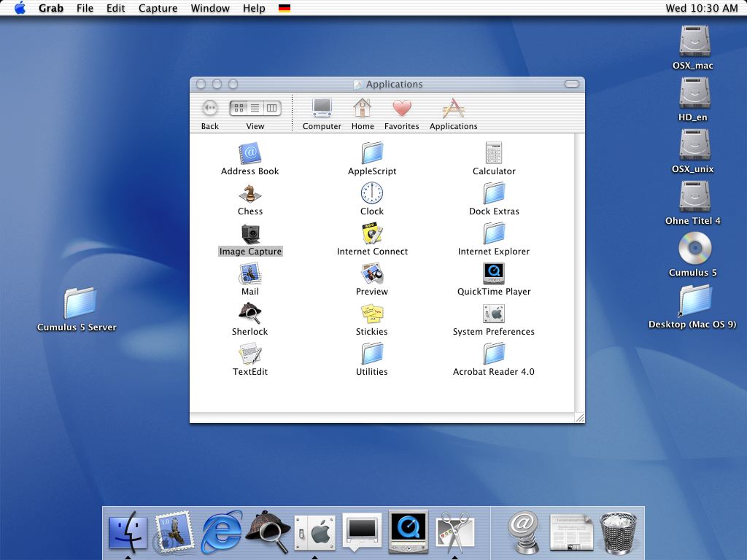The height and width of the screenshot is (560, 747).
Task: Open the Help menu
Action: pos(254,8)
